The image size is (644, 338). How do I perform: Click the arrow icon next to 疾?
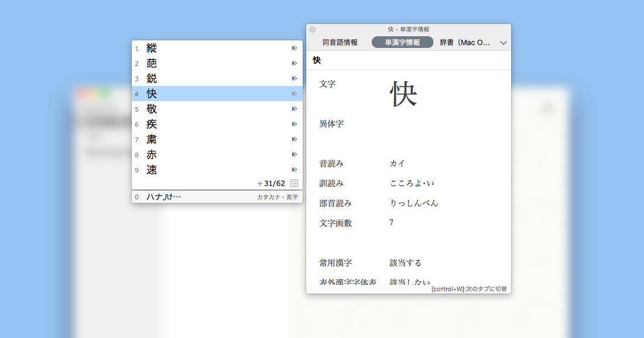[x=294, y=124]
